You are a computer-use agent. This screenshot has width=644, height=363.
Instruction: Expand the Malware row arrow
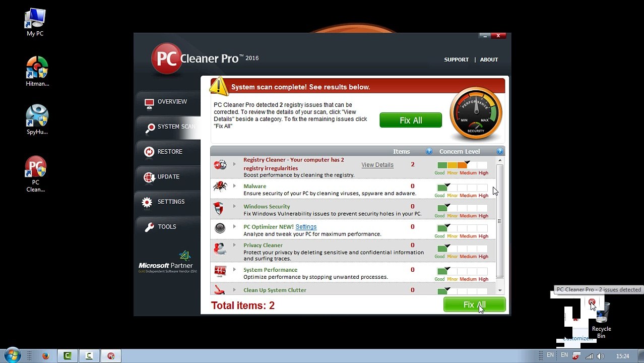pyautogui.click(x=234, y=186)
